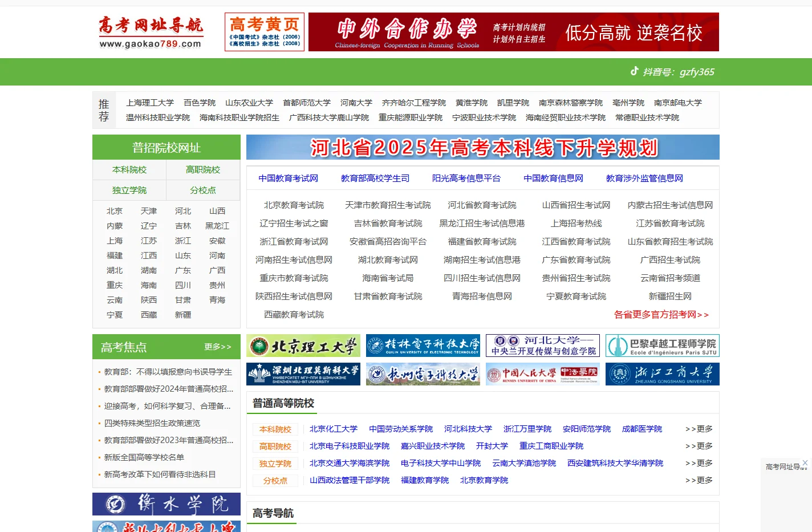812x532 pixels.
Task: Read 教育部:不得以填报意向书误导学生 article
Action: pyautogui.click(x=168, y=372)
